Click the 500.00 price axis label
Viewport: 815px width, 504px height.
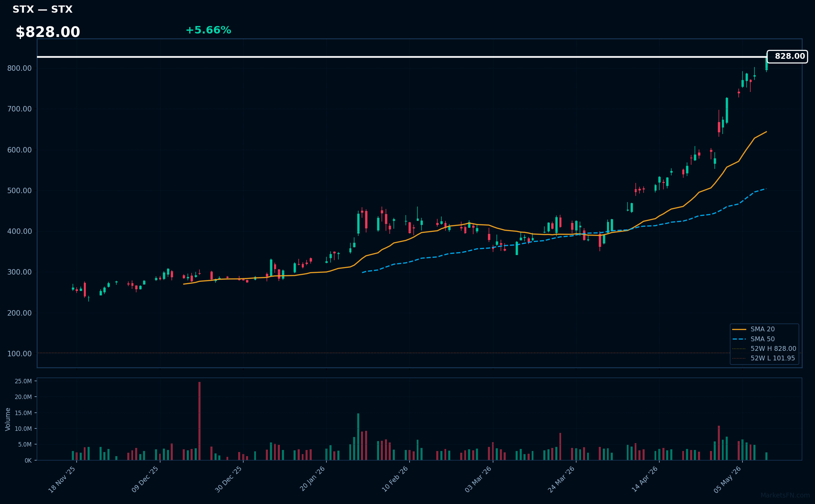20,190
